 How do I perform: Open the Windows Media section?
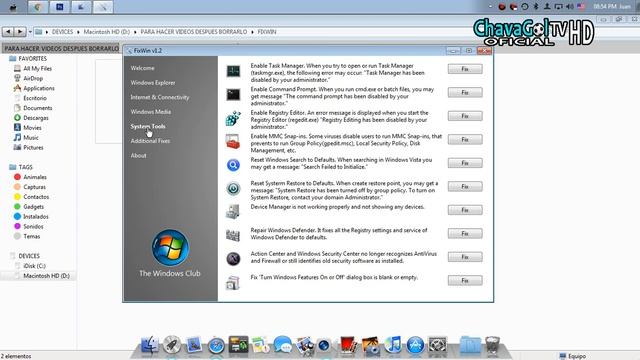[151, 112]
